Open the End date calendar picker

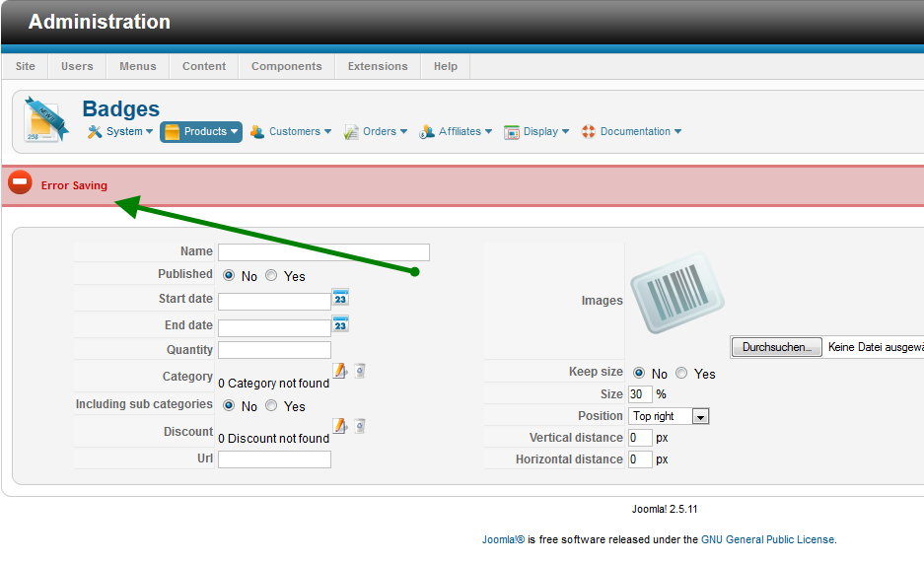click(340, 324)
